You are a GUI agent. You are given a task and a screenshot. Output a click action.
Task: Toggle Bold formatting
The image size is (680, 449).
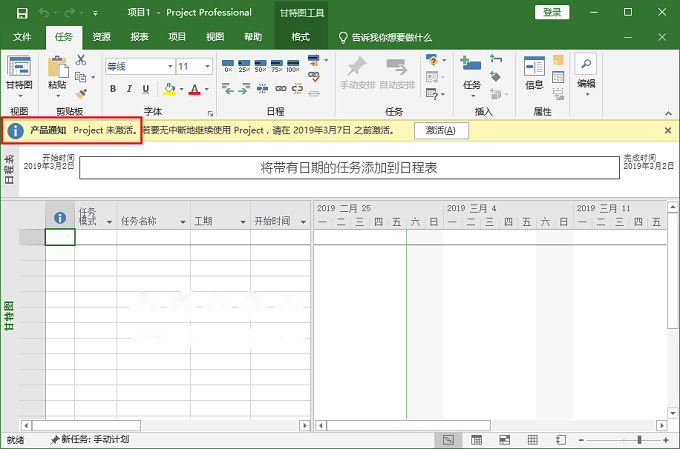point(113,89)
